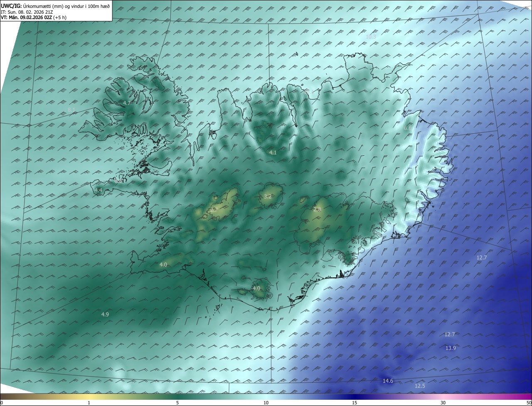The image size is (532, 406).
Task: Click the 13.9 value label in the southeast sea
Action: coord(451,348)
